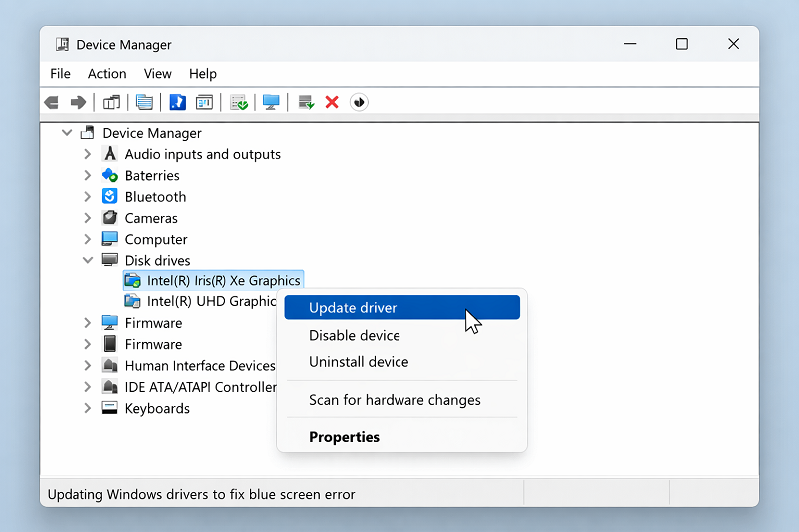The width and height of the screenshot is (799, 532).
Task: Open the File menu
Action: pos(60,73)
